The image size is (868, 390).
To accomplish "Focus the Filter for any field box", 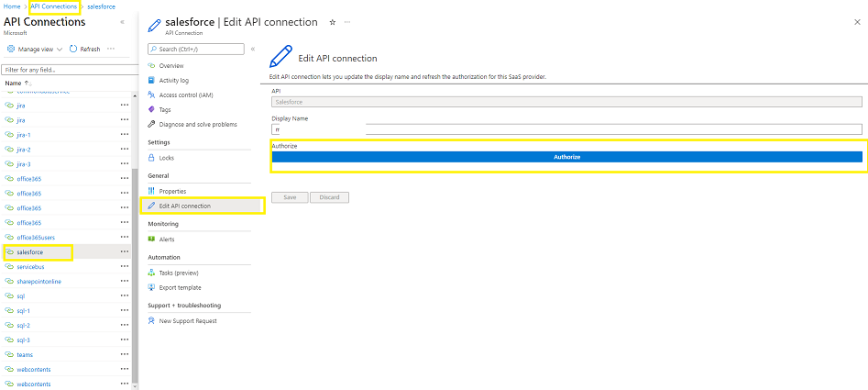I will 70,70.
